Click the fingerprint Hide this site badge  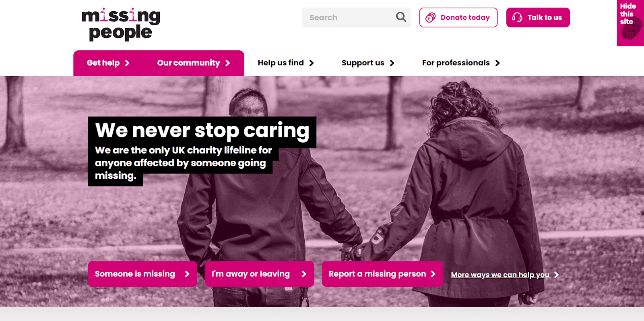pyautogui.click(x=630, y=23)
